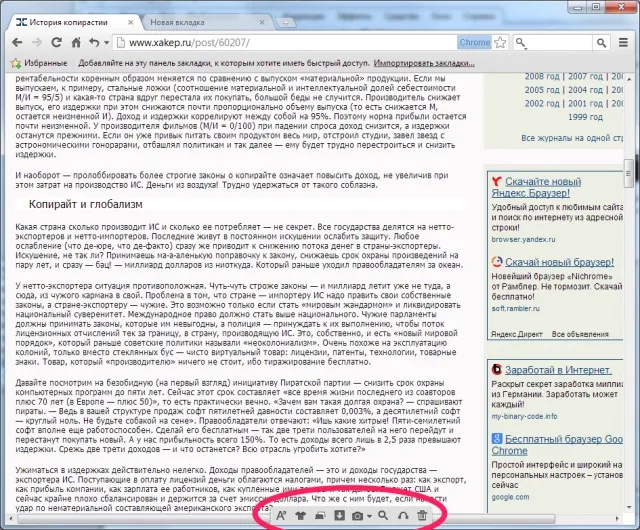Click the Chrome engine mode label in address bar
The height and width of the screenshot is (530, 640).
click(474, 42)
